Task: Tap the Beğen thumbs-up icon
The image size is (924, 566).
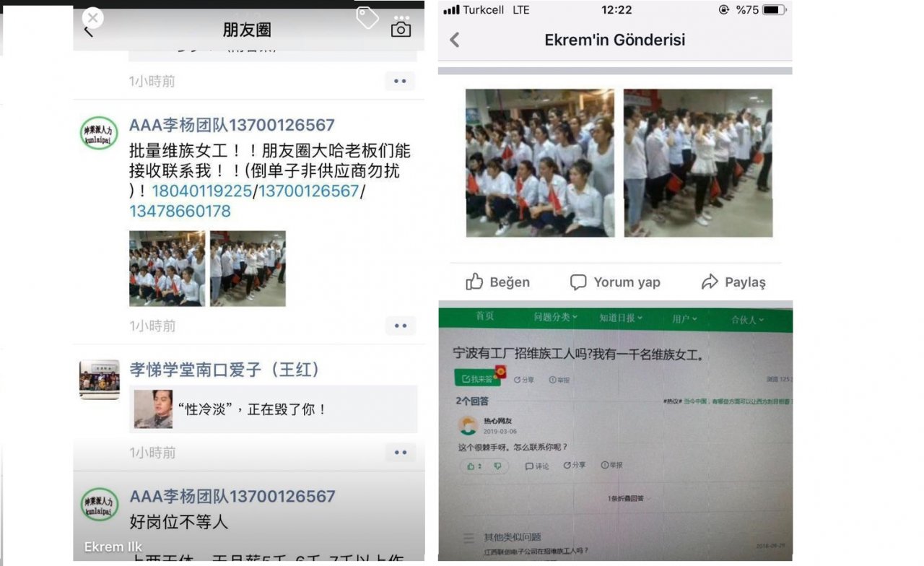Action: tap(474, 282)
